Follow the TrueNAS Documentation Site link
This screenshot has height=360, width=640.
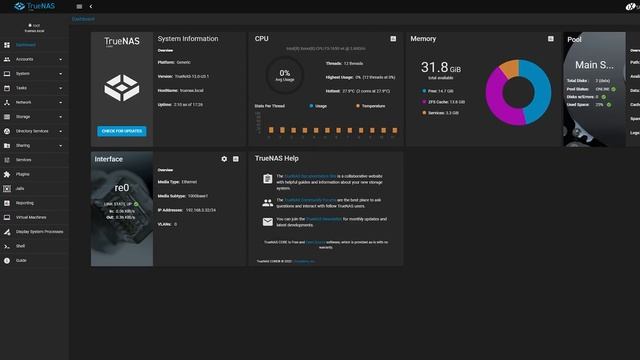point(310,176)
